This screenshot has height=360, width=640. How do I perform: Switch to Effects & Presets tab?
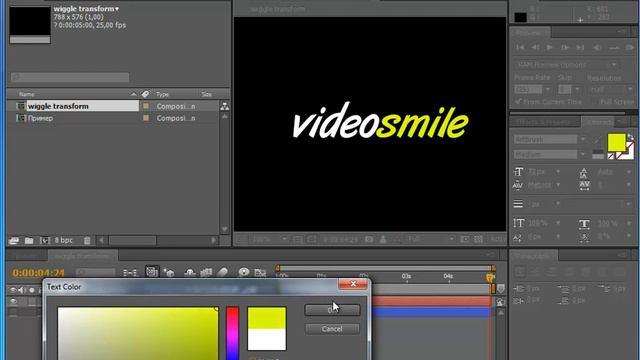(x=544, y=122)
